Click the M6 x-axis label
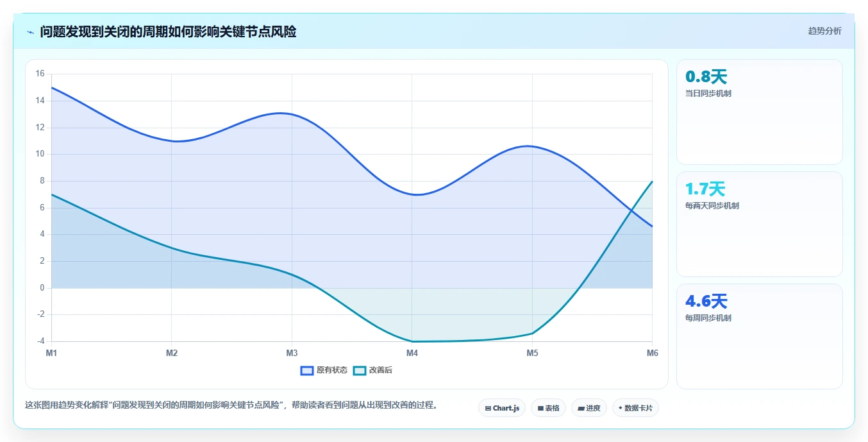The height and width of the screenshot is (442, 868). (x=652, y=353)
